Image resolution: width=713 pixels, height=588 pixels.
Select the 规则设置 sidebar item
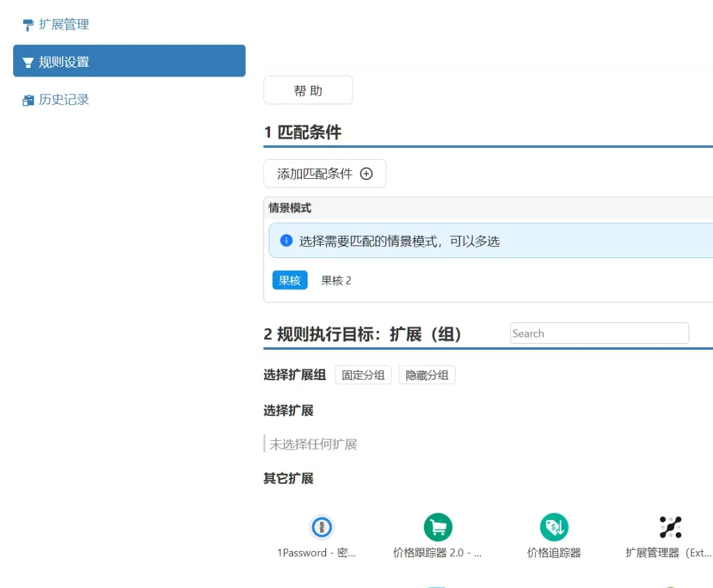(129, 61)
